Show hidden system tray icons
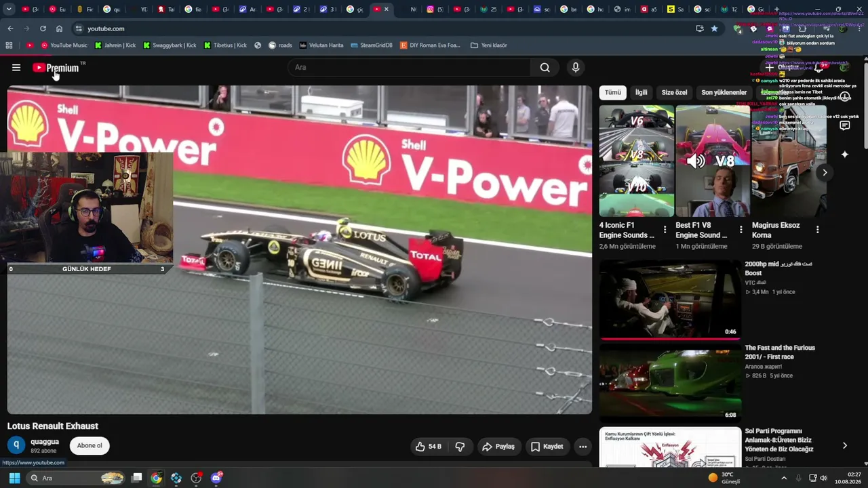This screenshot has width=868, height=488. 785,478
